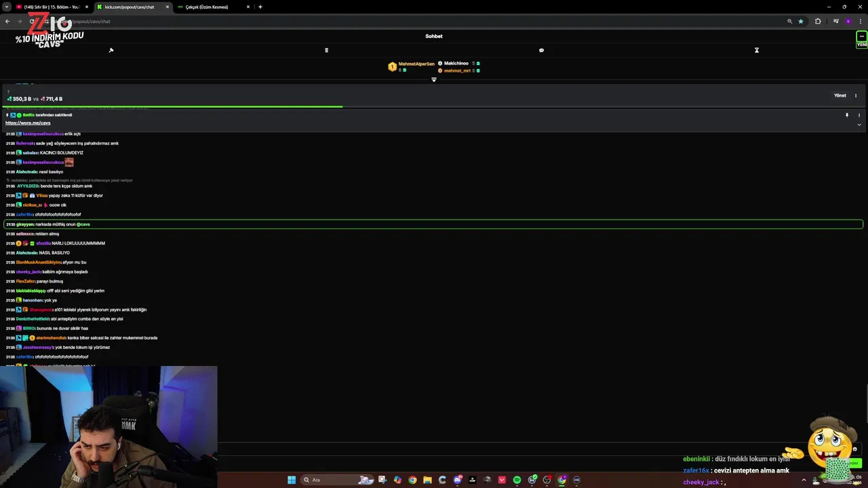Image resolution: width=868 pixels, height=488 pixels.
Task: Open the media control icon in toolbar
Action: coord(836,21)
